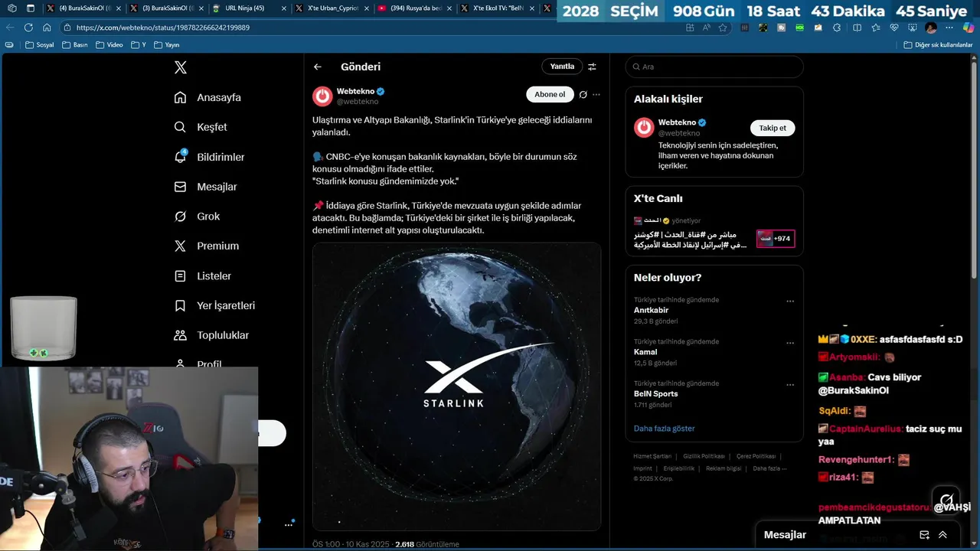The image size is (980, 551).
Task: Click the Yer İşaretleri bookmark icon
Action: click(x=180, y=306)
